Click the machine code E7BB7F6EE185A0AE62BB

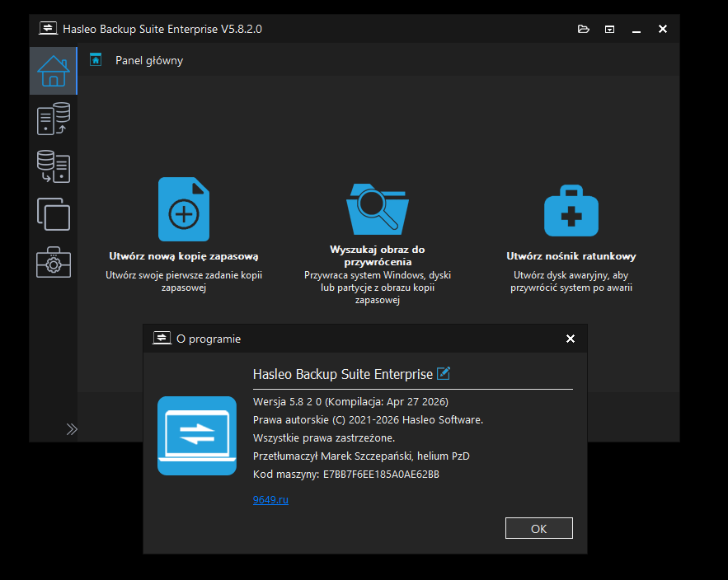pos(381,475)
